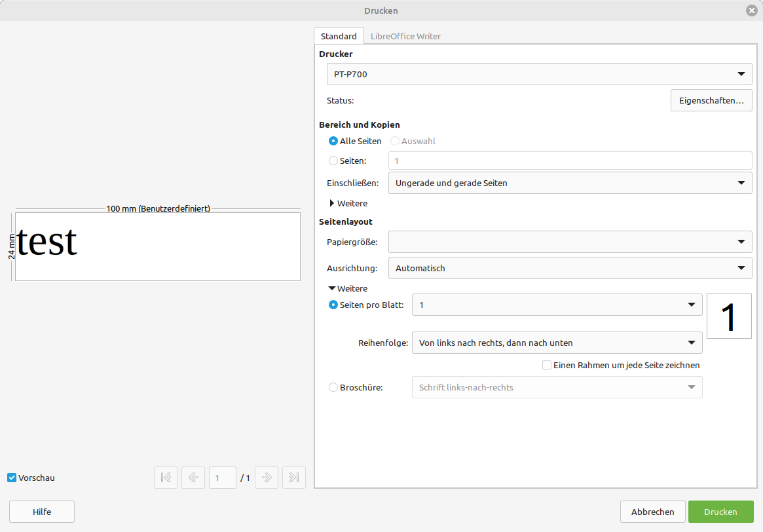
Task: Go to previous page in preview
Action: 193,478
